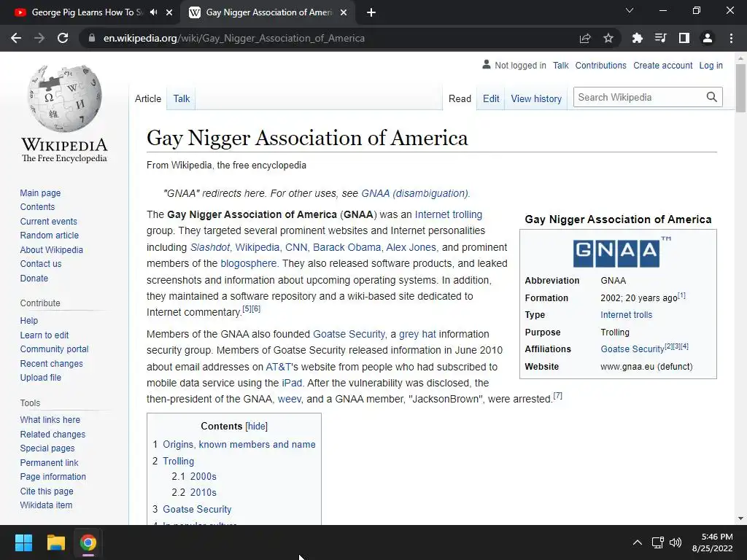747x560 pixels.
Task: Jump to Goatse Security section in Contents
Action: click(197, 509)
